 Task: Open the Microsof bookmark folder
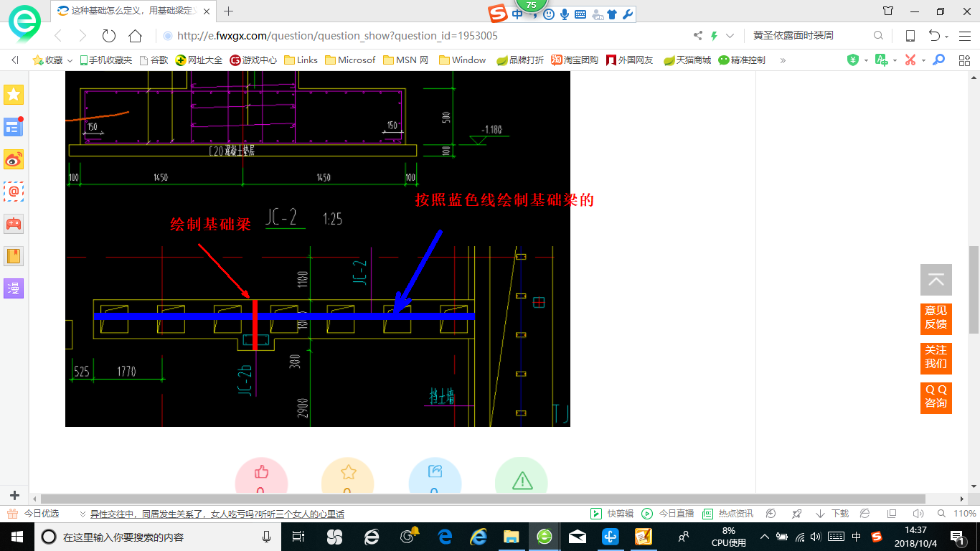click(x=350, y=60)
